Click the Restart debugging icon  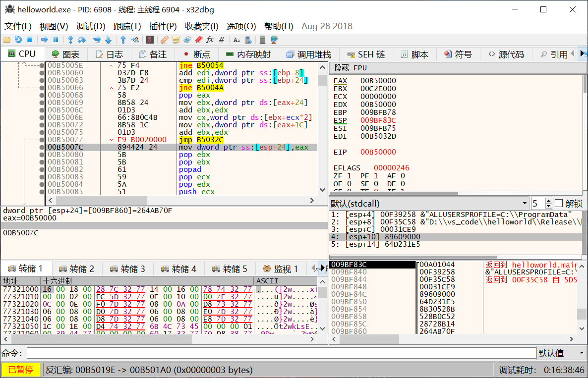pos(18,39)
